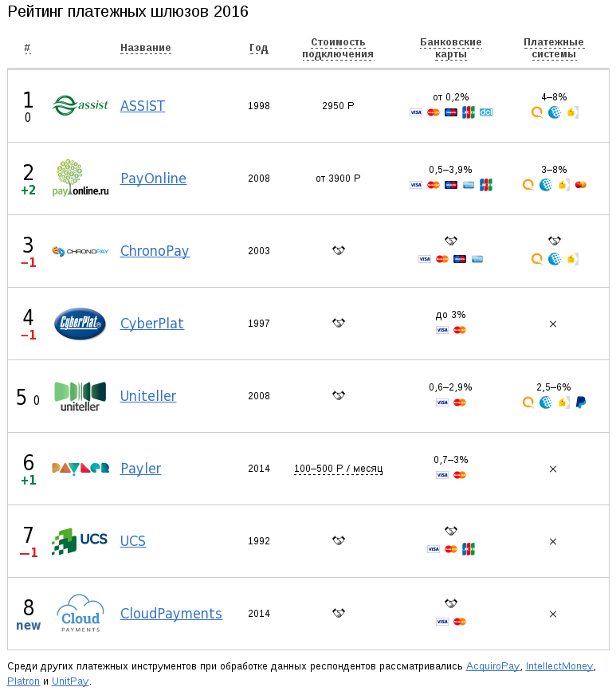
Task: Click PayPal icon in Uniteller row
Action: click(581, 402)
